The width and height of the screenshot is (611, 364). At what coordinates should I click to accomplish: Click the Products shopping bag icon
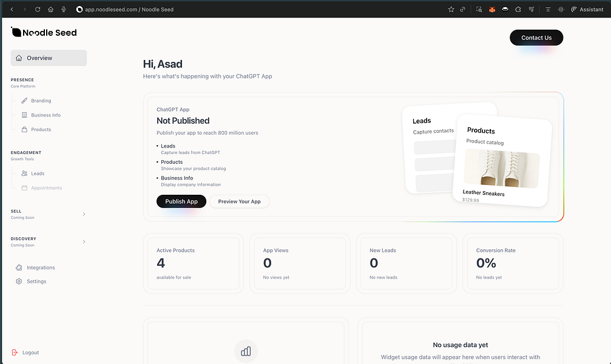click(x=24, y=129)
